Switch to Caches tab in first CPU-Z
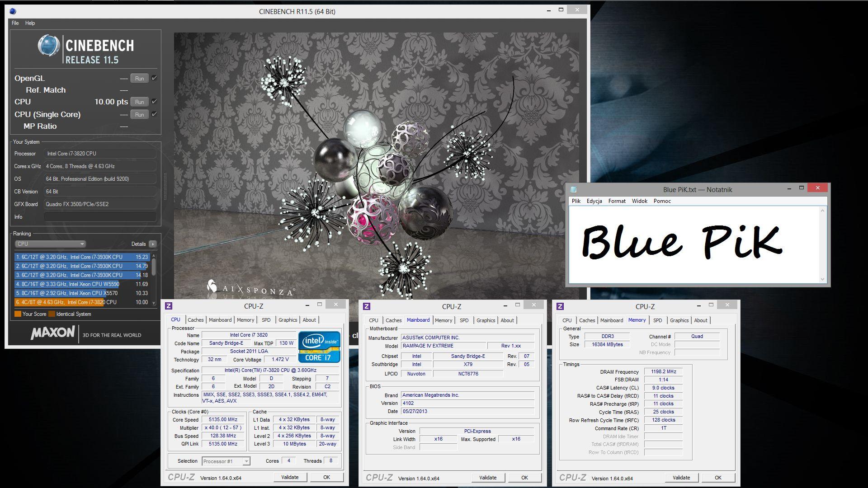The width and height of the screenshot is (868, 488). pos(195,320)
